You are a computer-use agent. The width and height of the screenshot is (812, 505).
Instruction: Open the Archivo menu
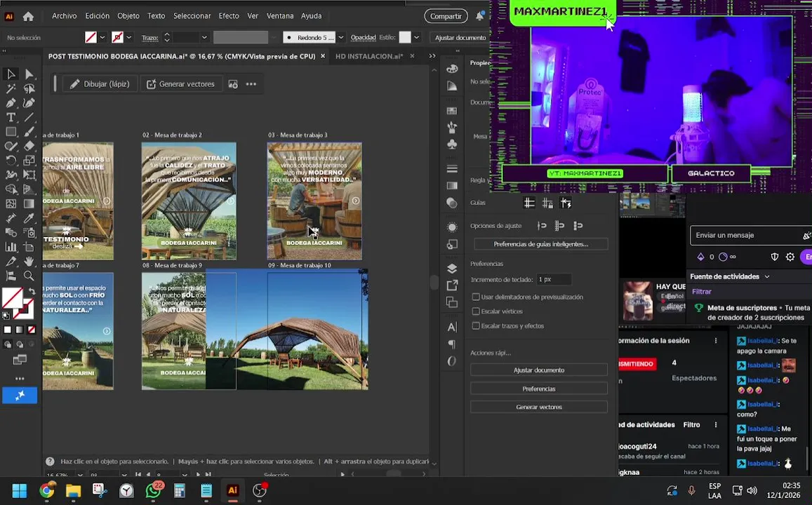[64, 16]
